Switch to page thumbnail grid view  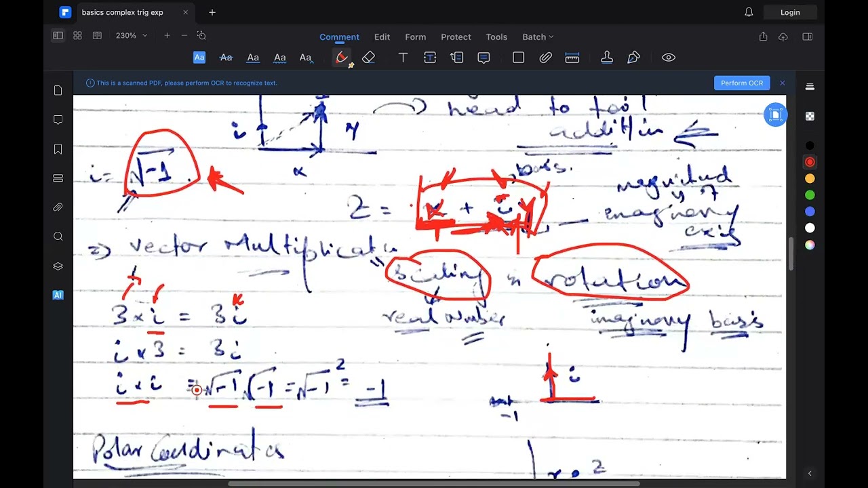coord(77,35)
